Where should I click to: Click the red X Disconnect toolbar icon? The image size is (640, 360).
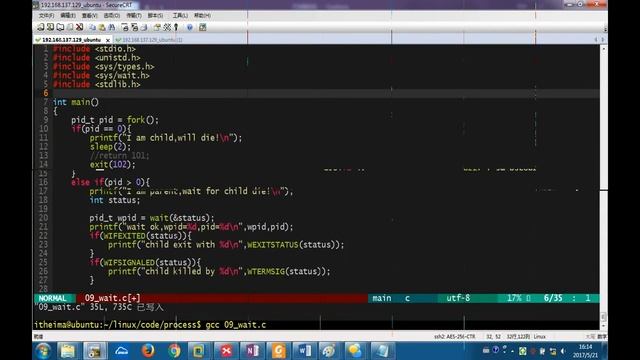pyautogui.click(x=80, y=27)
